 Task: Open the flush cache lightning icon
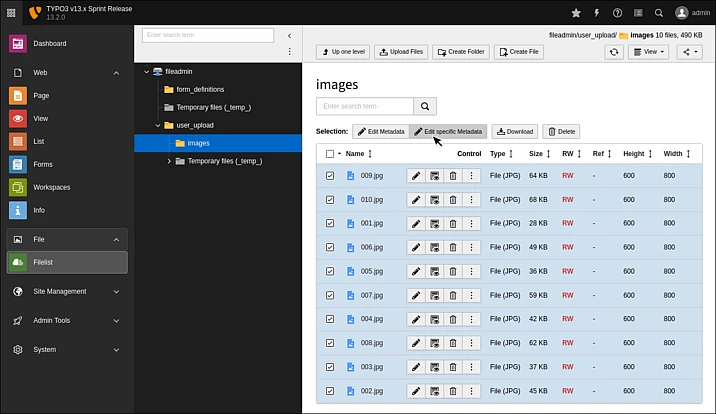[597, 13]
